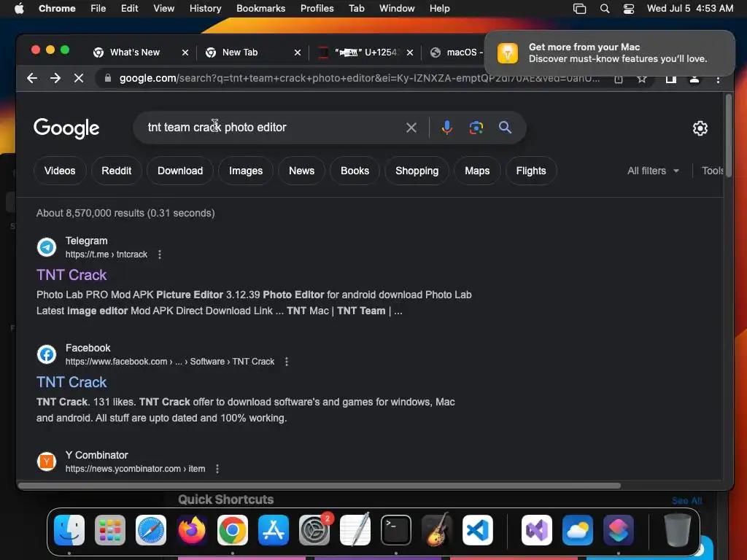747x560 pixels.
Task: Filter results by Images
Action: [246, 171]
